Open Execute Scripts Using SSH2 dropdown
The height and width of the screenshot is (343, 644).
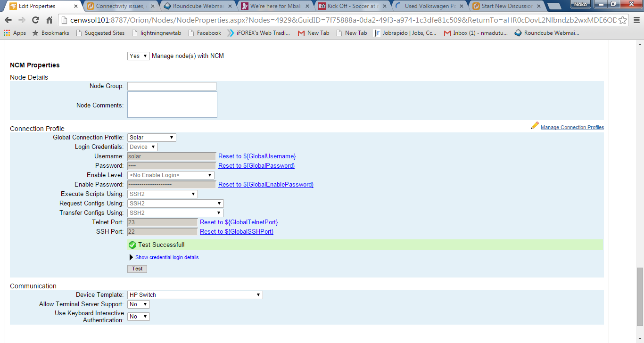[163, 194]
